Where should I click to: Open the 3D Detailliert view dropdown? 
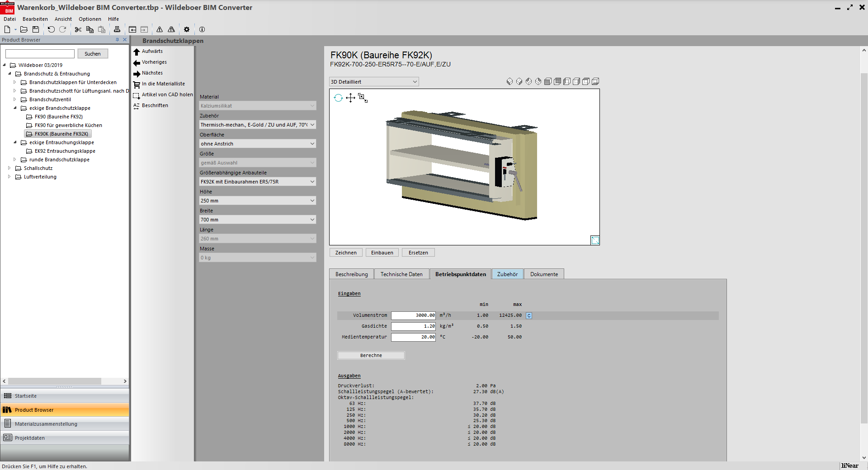tap(374, 82)
